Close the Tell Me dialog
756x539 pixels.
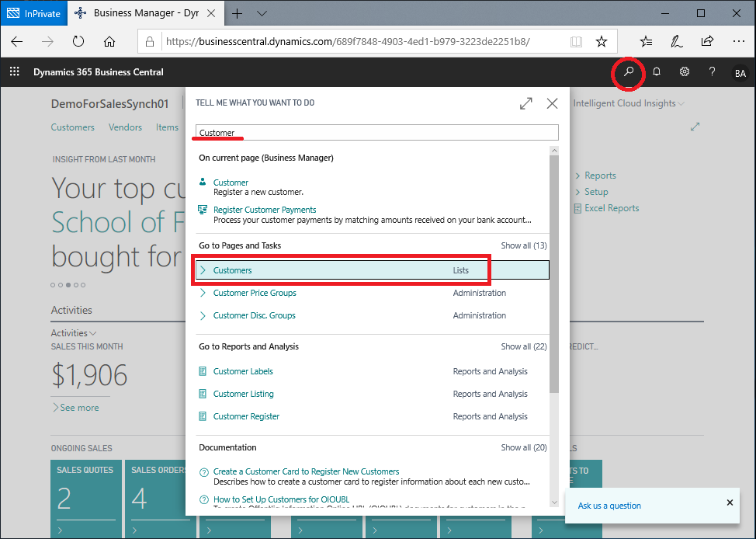(552, 103)
